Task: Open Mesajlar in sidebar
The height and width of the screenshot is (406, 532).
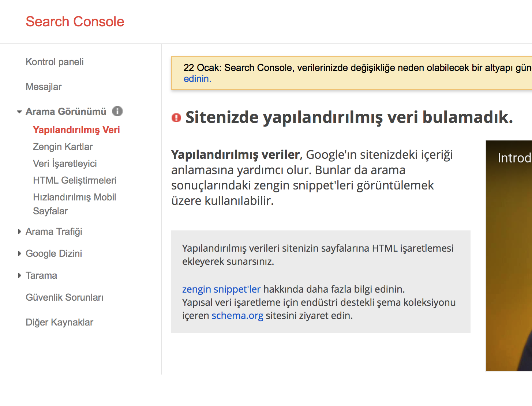Action: (x=44, y=87)
